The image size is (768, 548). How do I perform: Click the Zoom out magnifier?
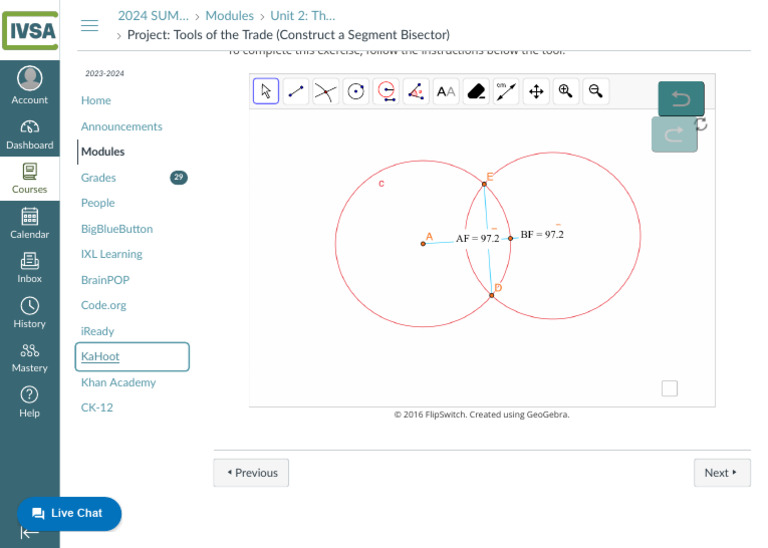click(x=596, y=91)
